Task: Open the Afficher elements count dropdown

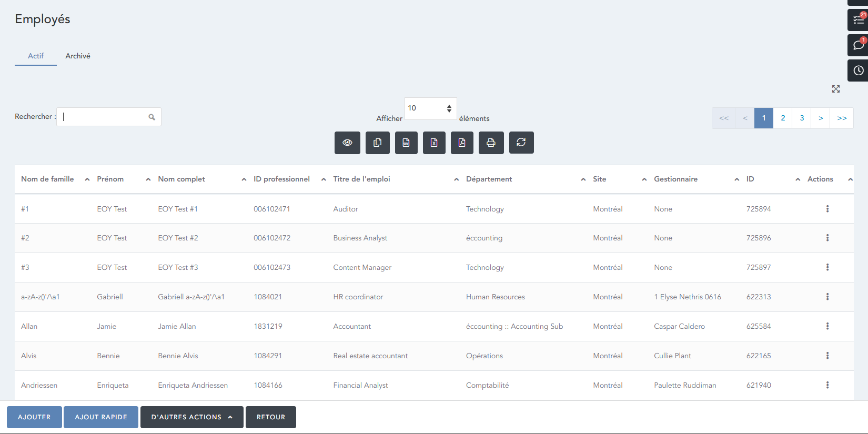Action: 430,108
